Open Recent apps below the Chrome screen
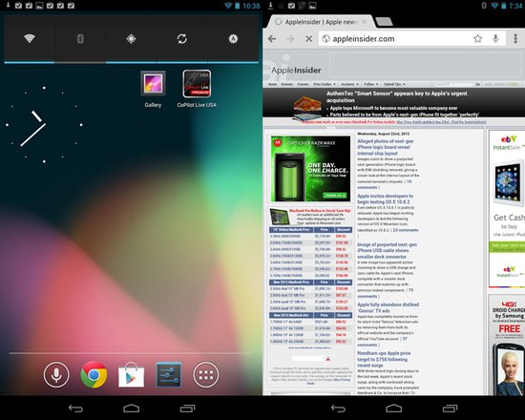The height and width of the screenshot is (420, 525). 450,408
